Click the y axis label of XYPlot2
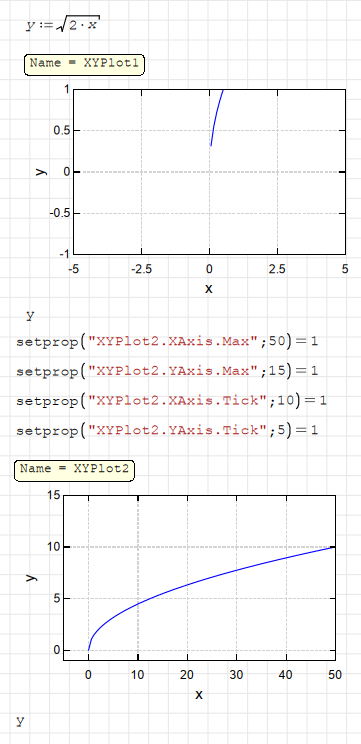 (x=31, y=577)
